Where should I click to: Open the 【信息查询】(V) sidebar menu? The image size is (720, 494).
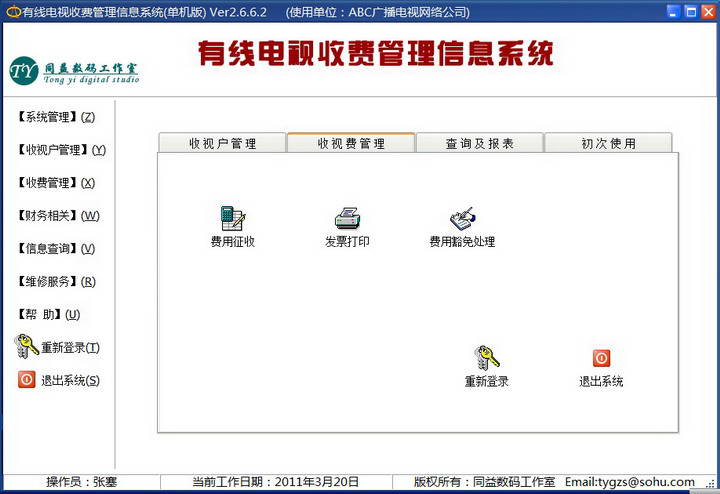(x=56, y=248)
